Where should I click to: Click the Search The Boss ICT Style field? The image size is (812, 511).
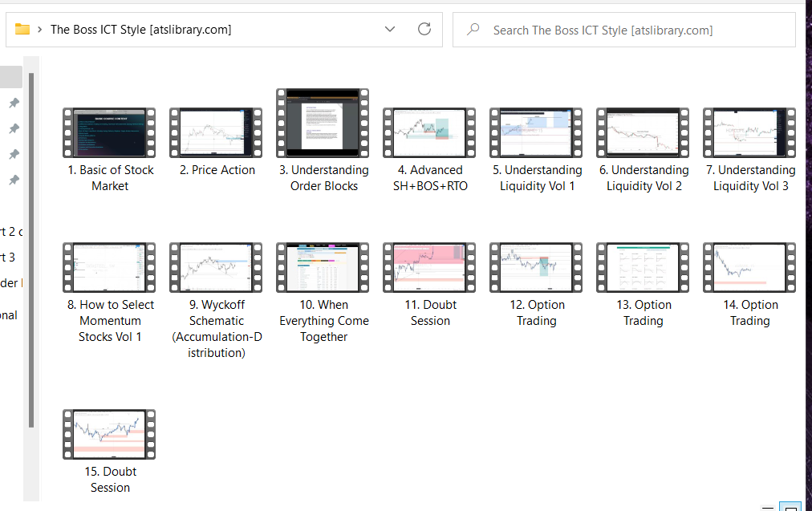click(x=624, y=30)
